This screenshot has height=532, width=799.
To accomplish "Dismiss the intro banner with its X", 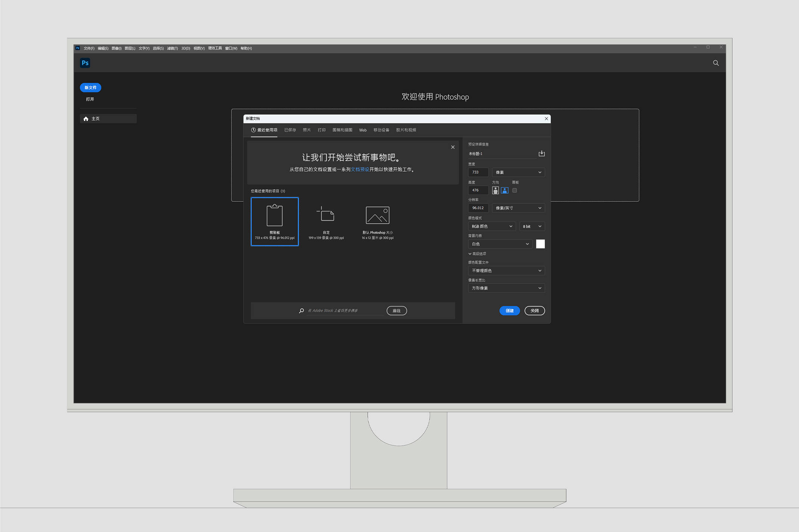I will [x=453, y=147].
